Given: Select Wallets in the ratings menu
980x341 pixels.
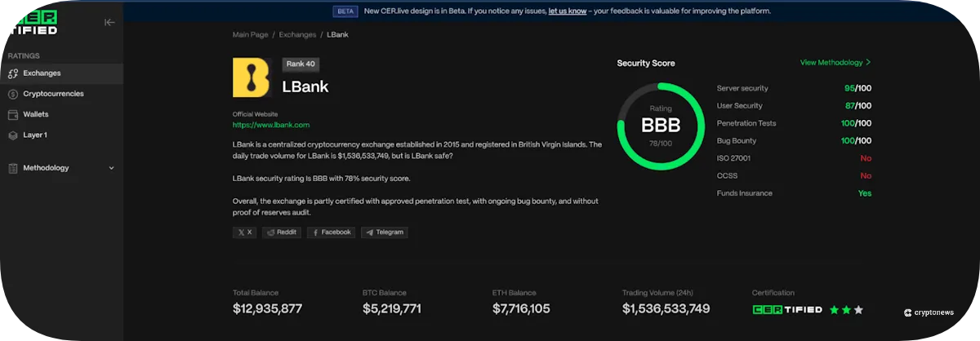Looking at the screenshot, I should coord(36,115).
